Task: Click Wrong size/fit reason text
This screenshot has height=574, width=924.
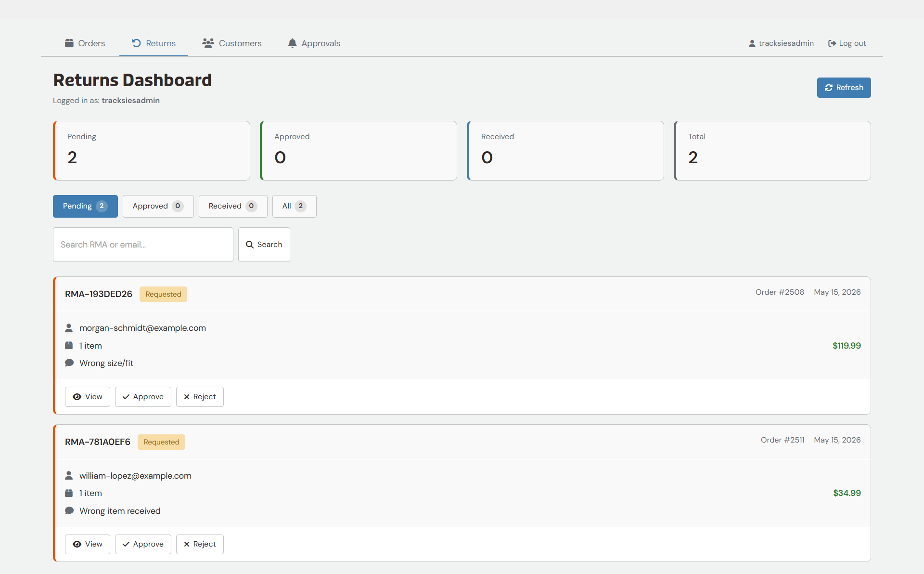Action: pyautogui.click(x=106, y=363)
